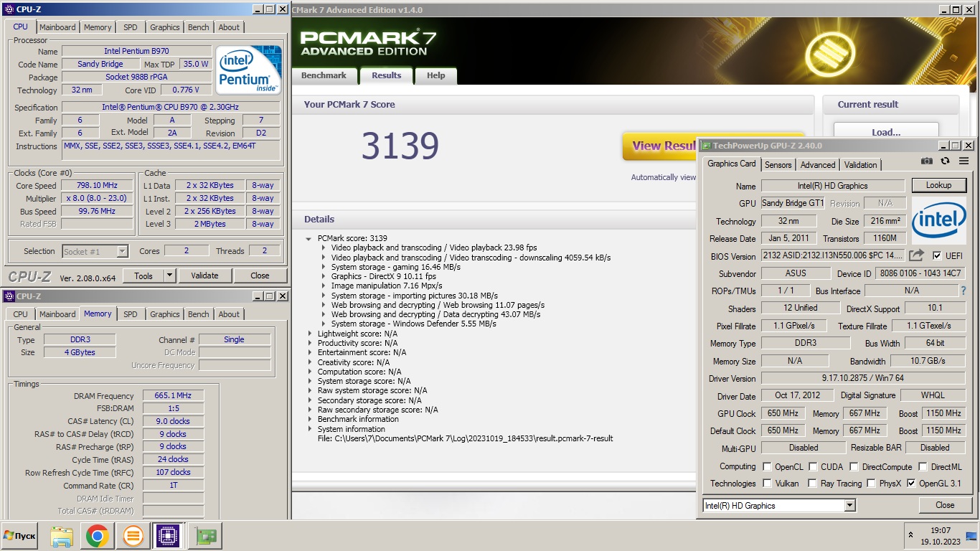Viewport: 980px width, 551px height.
Task: Expand Productivity score: N/A node
Action: pos(309,343)
